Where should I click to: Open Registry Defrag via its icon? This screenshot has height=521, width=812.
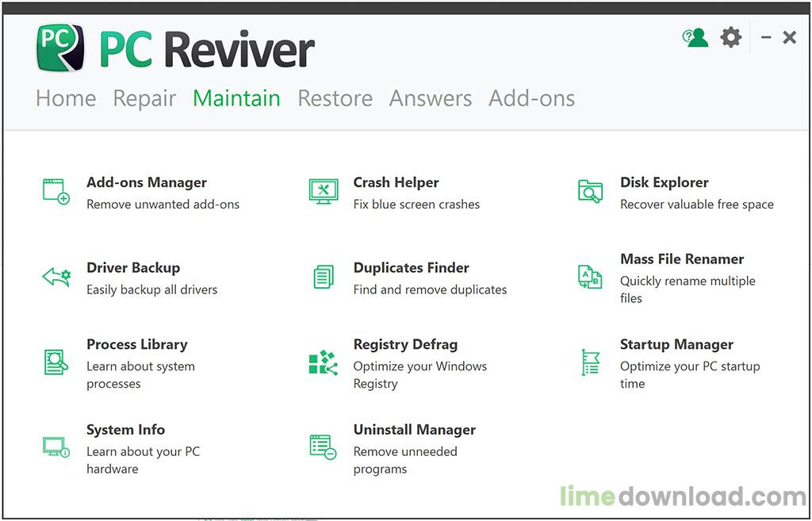tap(322, 361)
